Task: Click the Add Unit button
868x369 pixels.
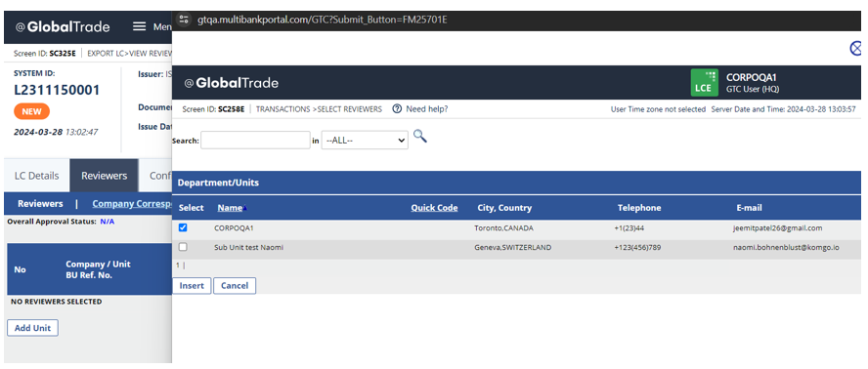Action: point(32,328)
